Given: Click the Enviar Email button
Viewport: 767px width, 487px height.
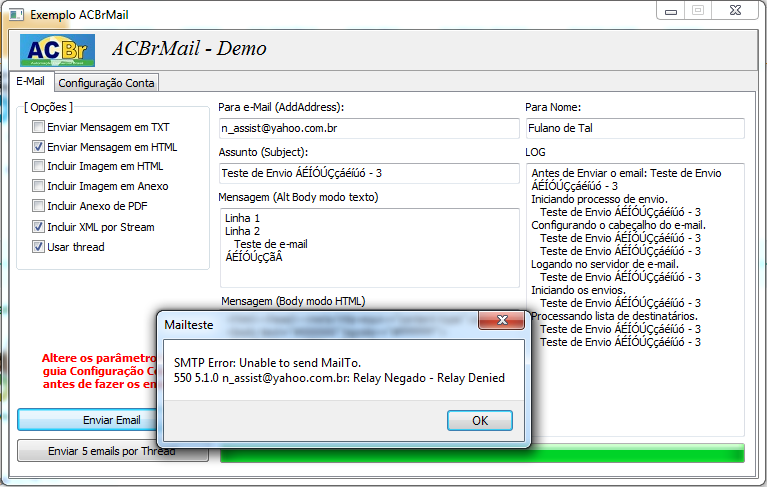Looking at the screenshot, I should (87, 420).
